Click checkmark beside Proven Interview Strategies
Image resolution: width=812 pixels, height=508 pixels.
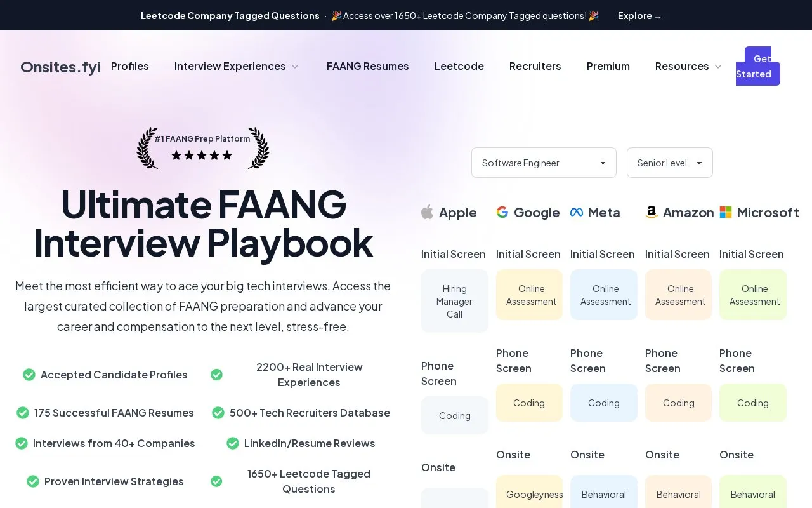pos(33,481)
